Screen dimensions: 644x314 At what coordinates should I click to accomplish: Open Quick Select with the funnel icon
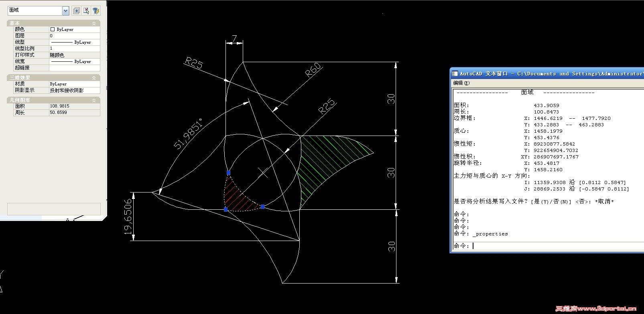(96, 11)
